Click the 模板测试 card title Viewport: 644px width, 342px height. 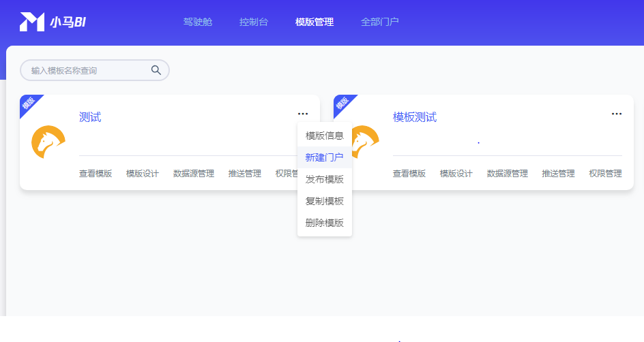(415, 117)
